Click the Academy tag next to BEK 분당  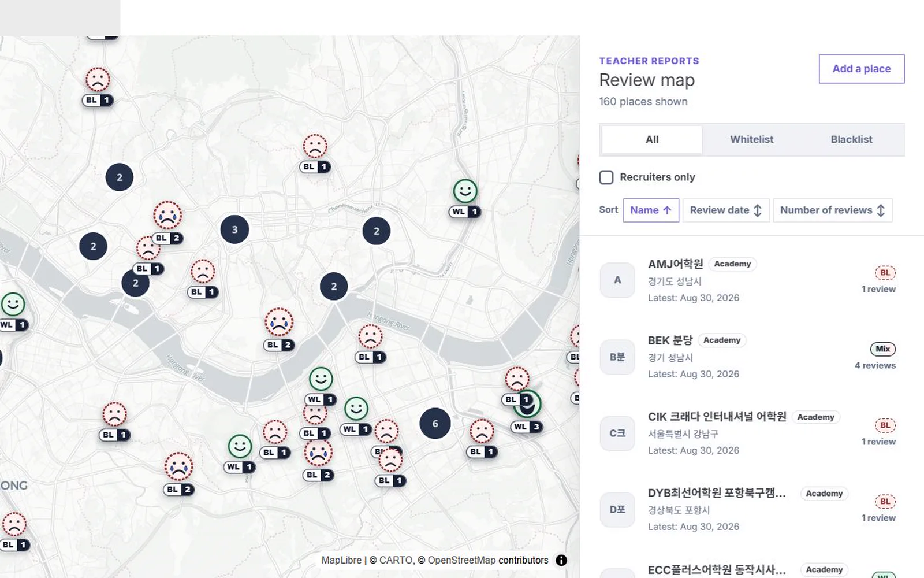722,340
